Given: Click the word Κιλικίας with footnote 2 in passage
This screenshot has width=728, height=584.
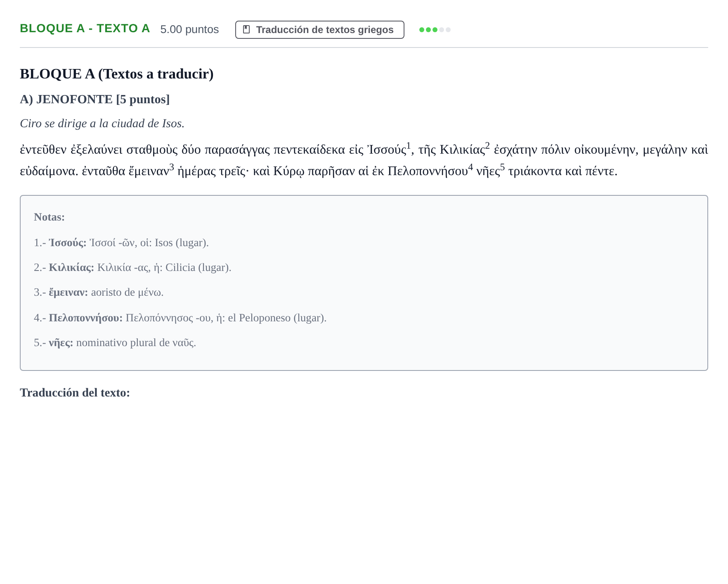Looking at the screenshot, I should coord(465,149).
